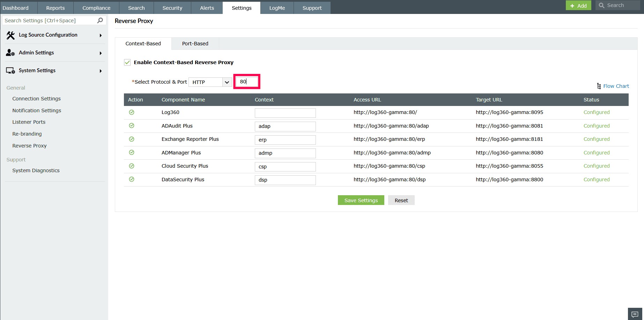Screen dimensions: 644x320
Task: Open the HTTP protocol dropdown
Action: 210,82
